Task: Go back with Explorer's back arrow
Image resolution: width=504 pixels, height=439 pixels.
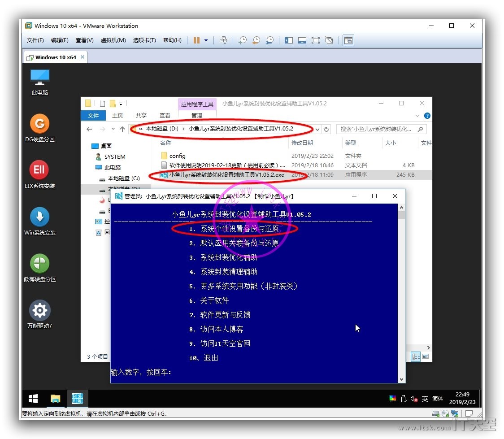Action: (89, 129)
